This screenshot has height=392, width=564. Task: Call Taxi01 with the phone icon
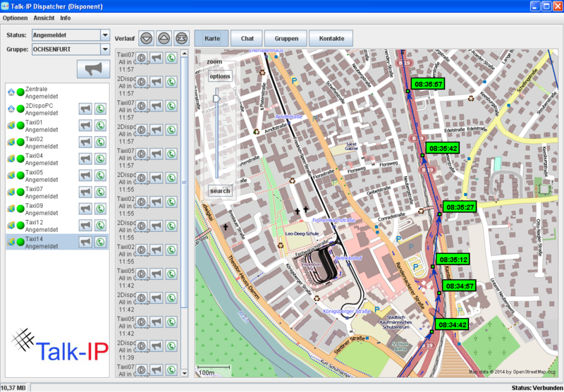click(100, 125)
